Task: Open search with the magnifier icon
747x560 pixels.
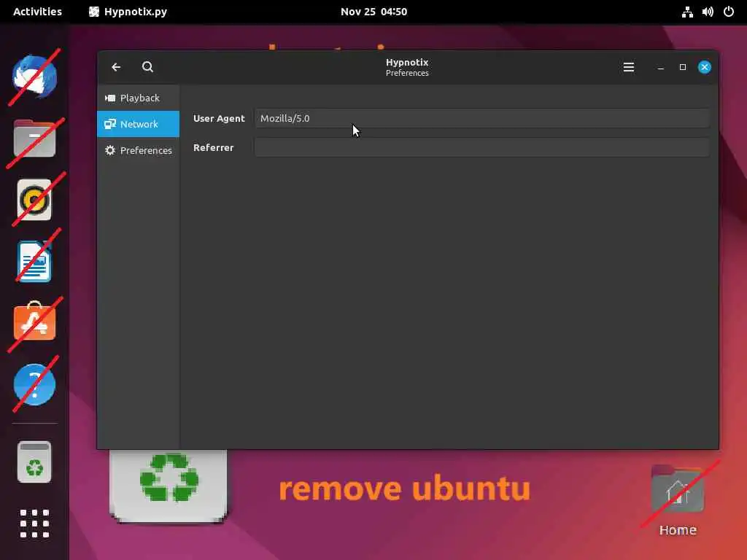Action: [147, 67]
